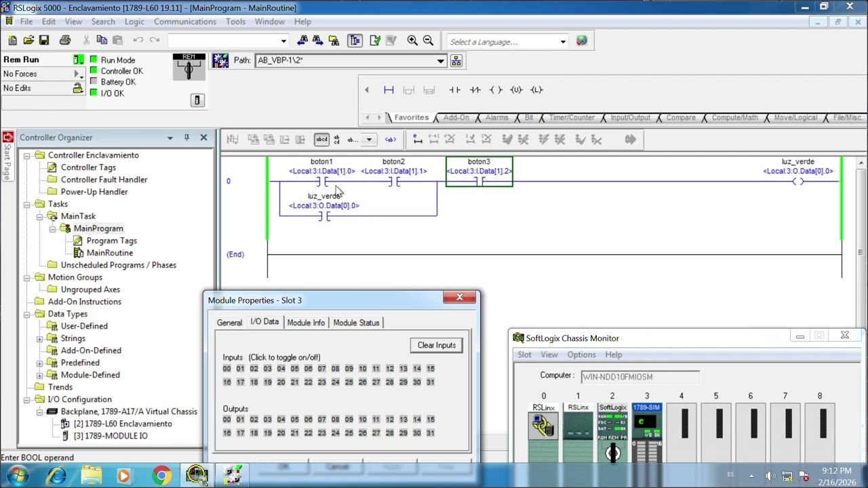Click the Find Next binoculars icon
The image size is (868, 488).
pyautogui.click(x=317, y=41)
